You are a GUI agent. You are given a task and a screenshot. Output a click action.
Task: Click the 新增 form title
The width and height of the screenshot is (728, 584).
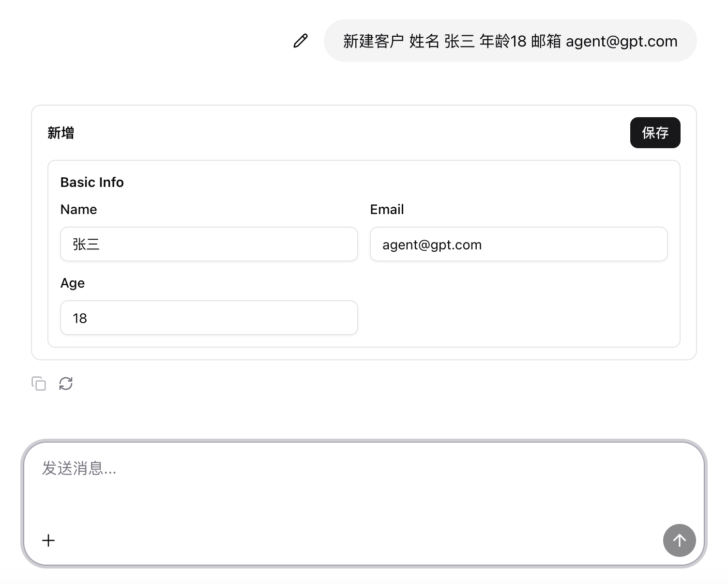[61, 133]
